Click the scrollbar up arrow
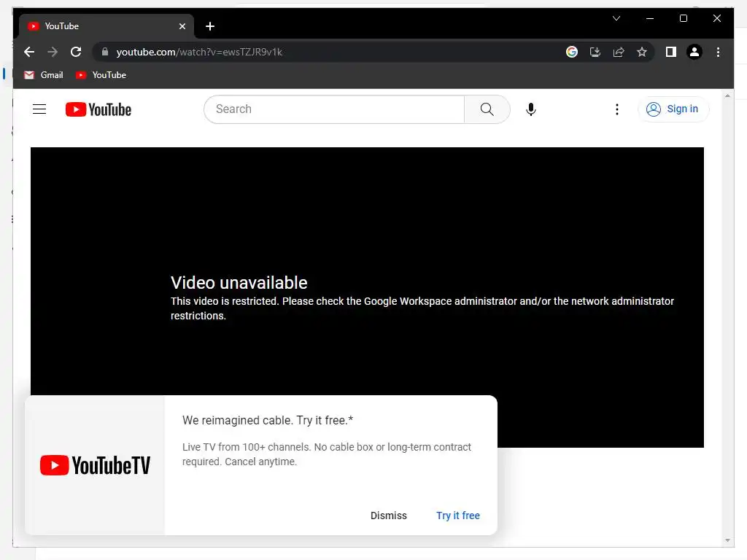 tap(727, 96)
